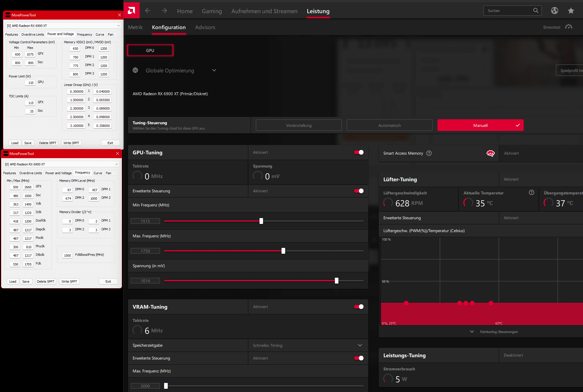The width and height of the screenshot is (583, 392).
Task: Click the GFX max voltage 1075 field
Action: [x=30, y=54]
